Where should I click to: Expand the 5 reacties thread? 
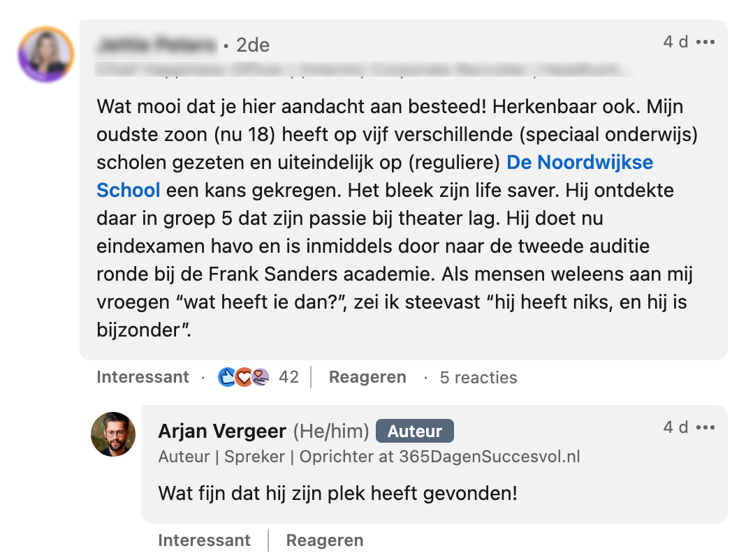478,378
